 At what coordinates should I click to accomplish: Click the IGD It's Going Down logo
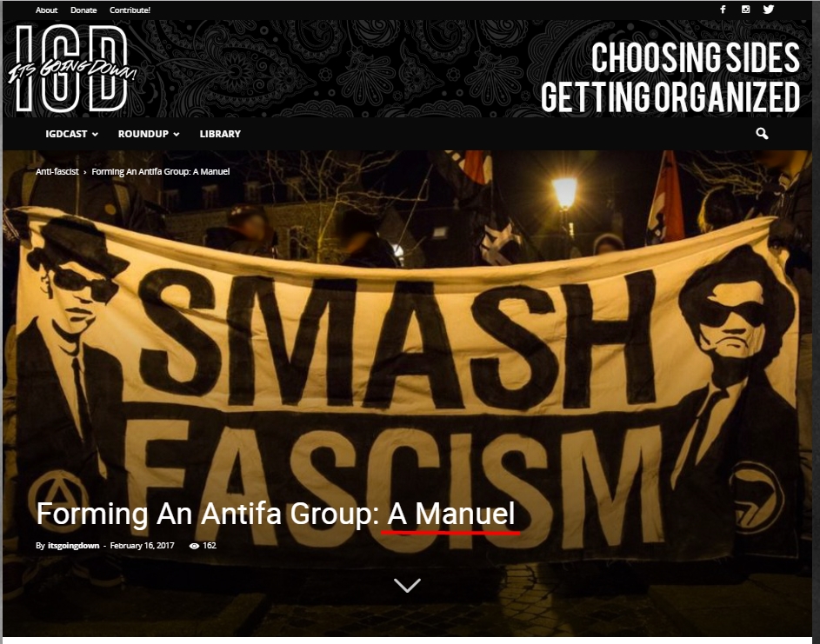(72, 69)
